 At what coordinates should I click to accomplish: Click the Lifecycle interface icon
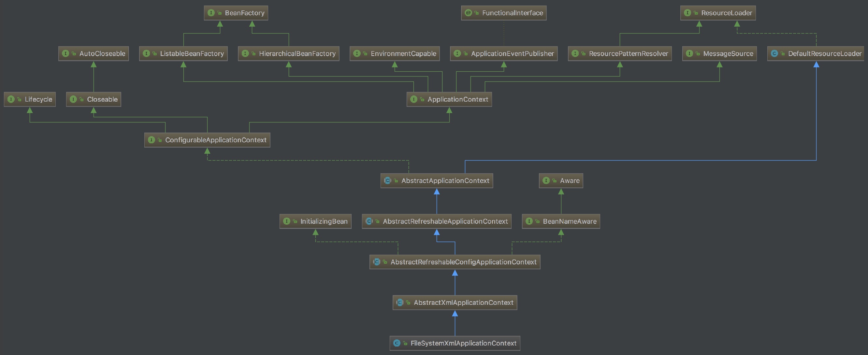[x=11, y=99]
